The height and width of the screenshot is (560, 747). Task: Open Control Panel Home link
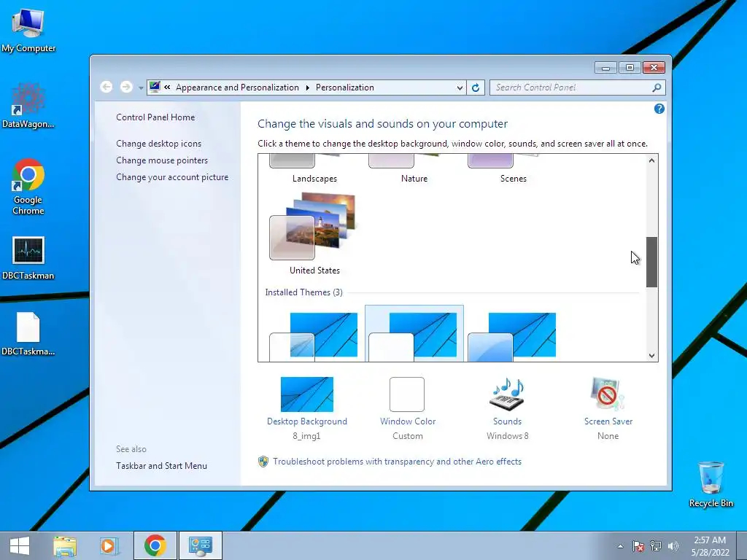click(155, 117)
